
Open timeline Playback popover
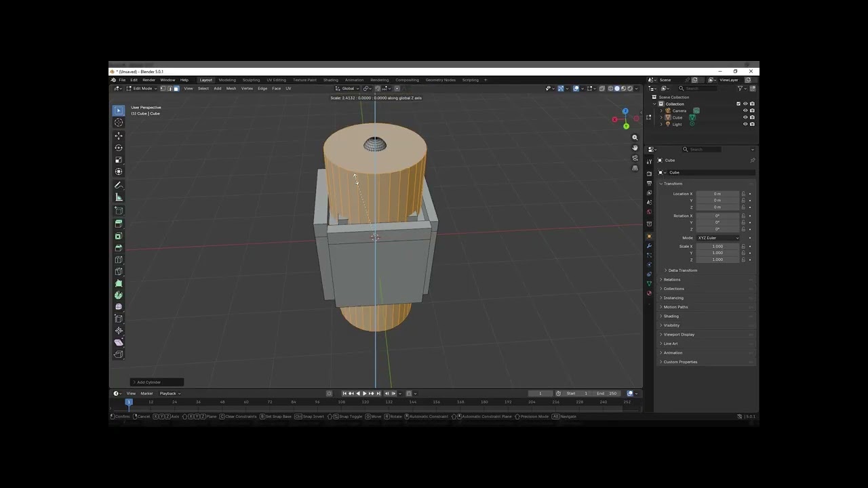(170, 393)
